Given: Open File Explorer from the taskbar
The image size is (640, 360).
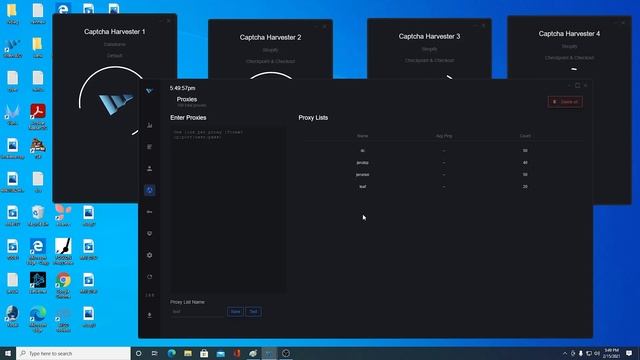Looking at the screenshot, I should (x=188, y=353).
